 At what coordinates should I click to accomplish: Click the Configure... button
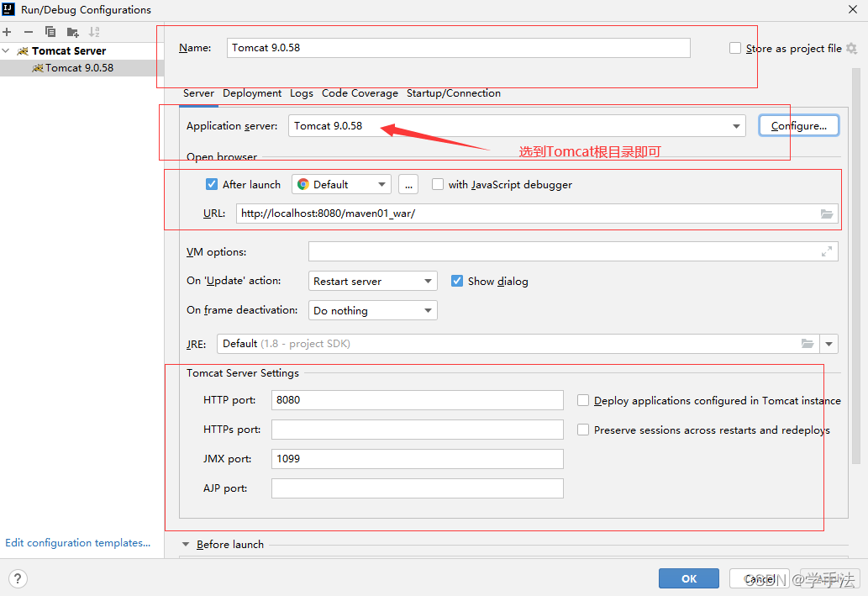pos(799,126)
